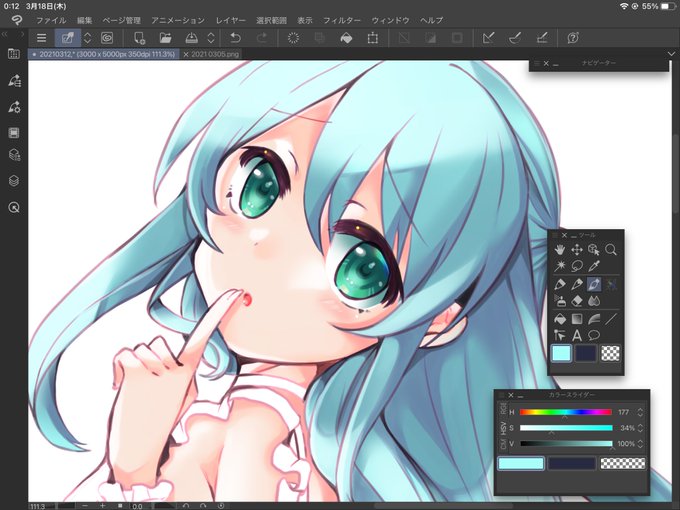Open Clip Studio spiral launcher icon
680x510 pixels.
click(x=107, y=38)
